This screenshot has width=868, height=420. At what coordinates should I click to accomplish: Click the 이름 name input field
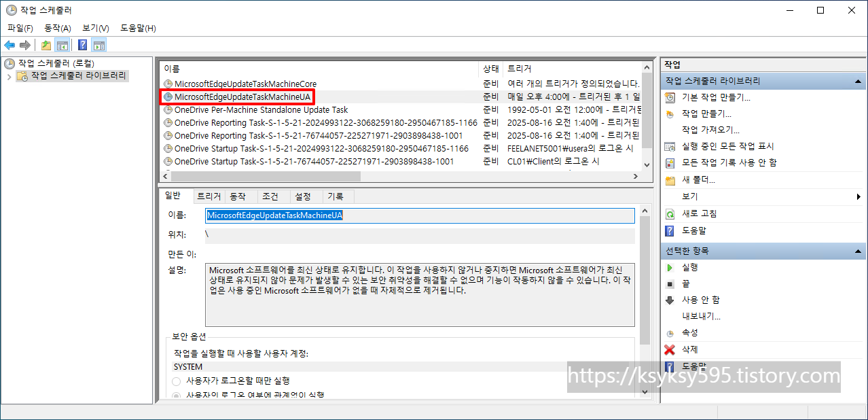[420, 215]
